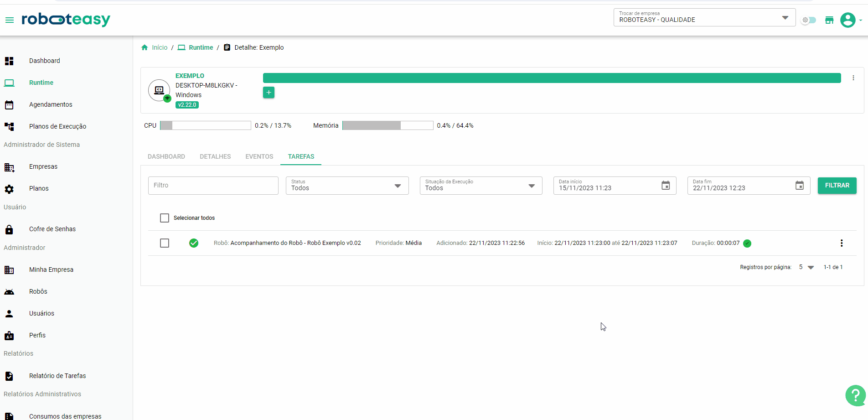Toggle the theme switch in header

[809, 20]
